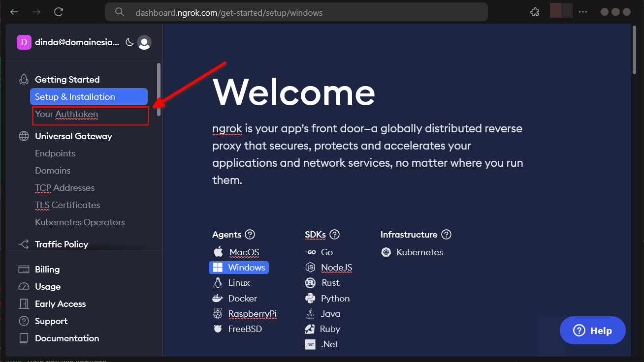
Task: Choose the Kubernetes infrastructure option
Action: [x=420, y=252]
